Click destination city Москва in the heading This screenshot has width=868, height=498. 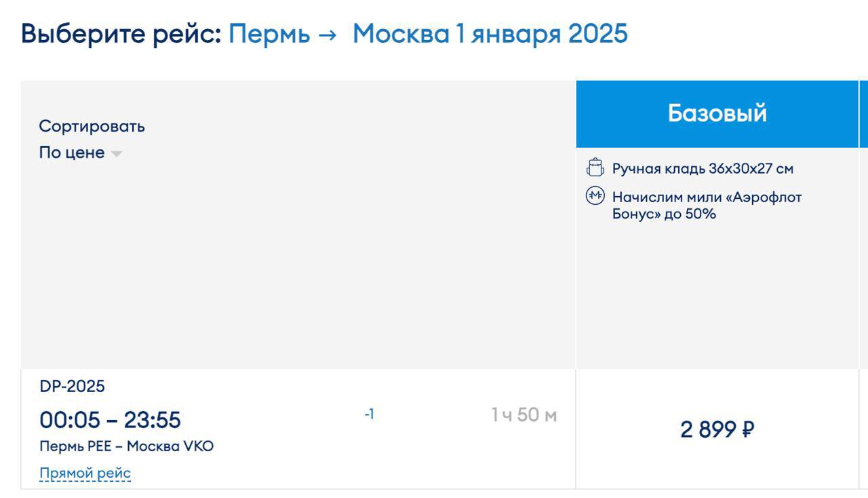click(401, 34)
